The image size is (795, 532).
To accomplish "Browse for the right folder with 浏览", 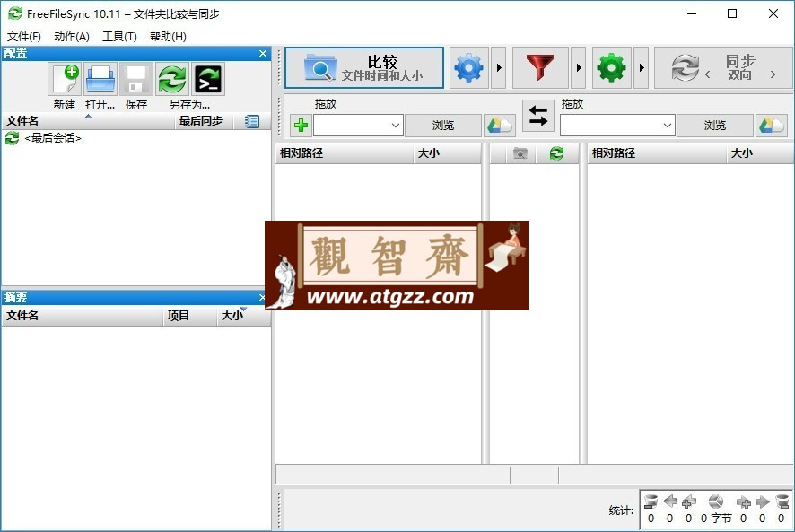I will (x=714, y=126).
